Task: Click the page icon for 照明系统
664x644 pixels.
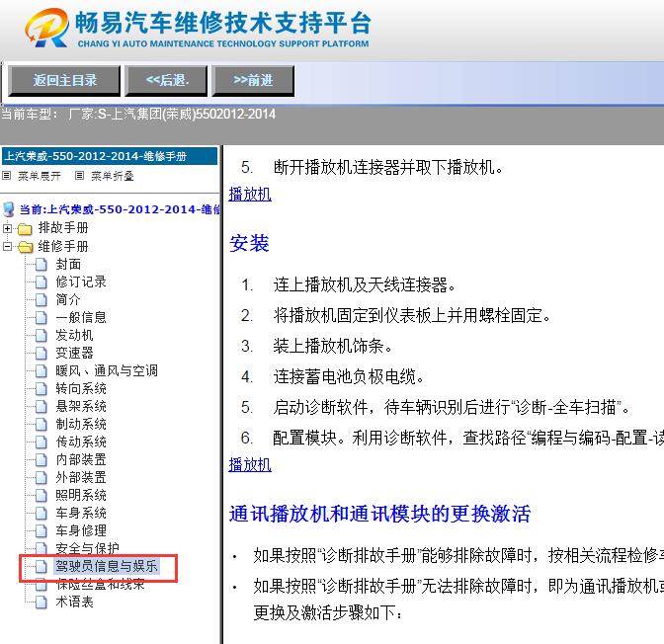Action: click(41, 496)
